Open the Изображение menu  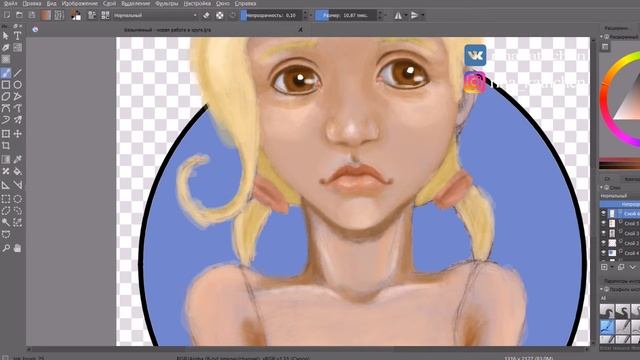click(80, 3)
